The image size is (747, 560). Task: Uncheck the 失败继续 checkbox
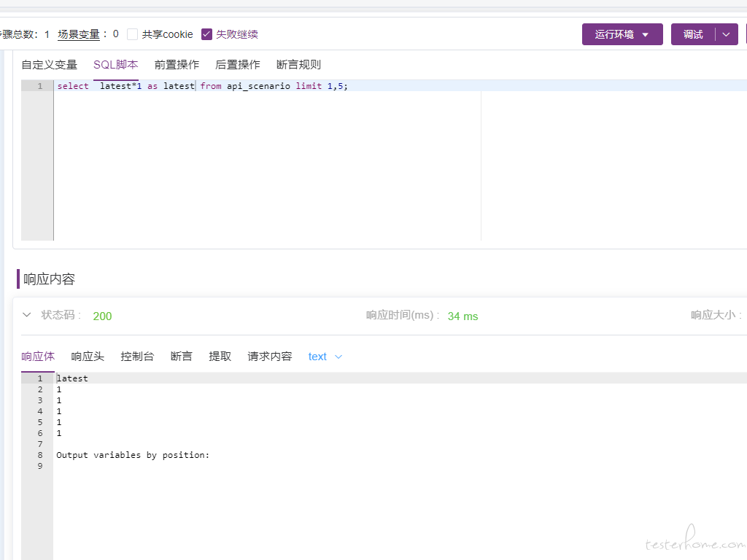[206, 34]
